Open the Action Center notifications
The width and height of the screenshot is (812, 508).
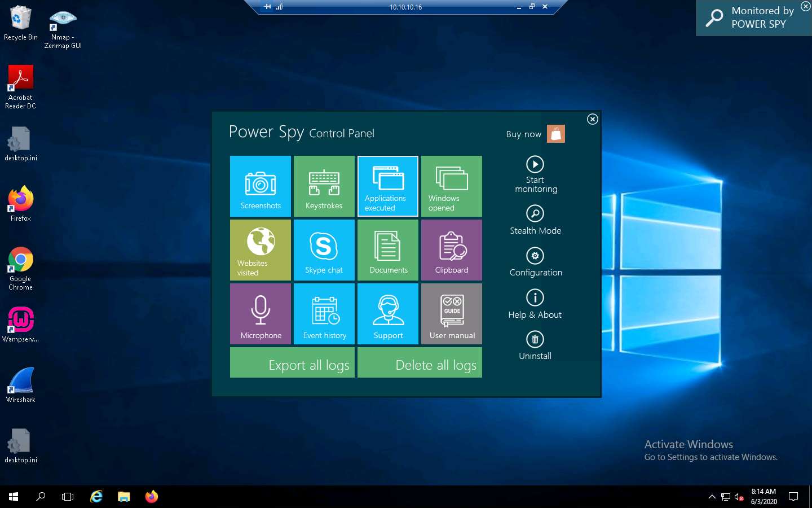(x=793, y=497)
